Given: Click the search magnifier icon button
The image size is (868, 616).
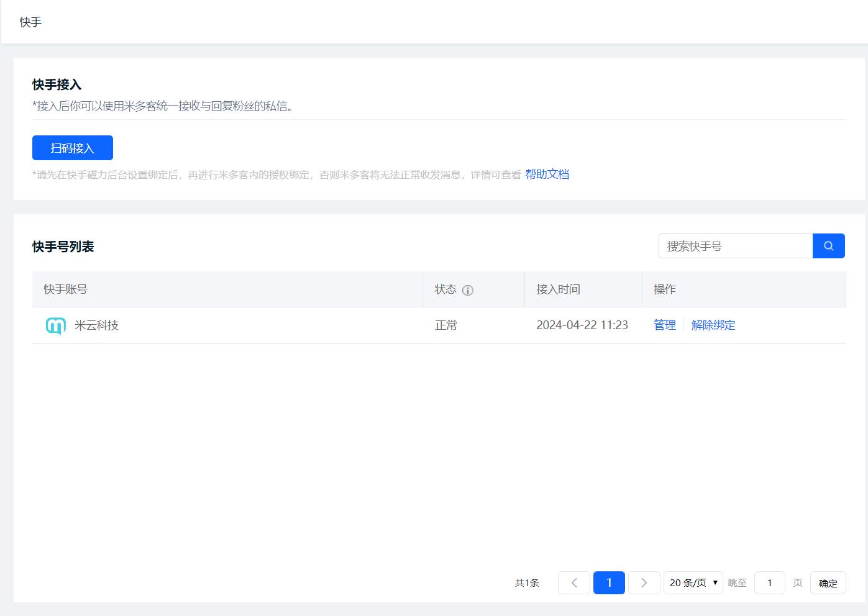Looking at the screenshot, I should click(x=828, y=246).
